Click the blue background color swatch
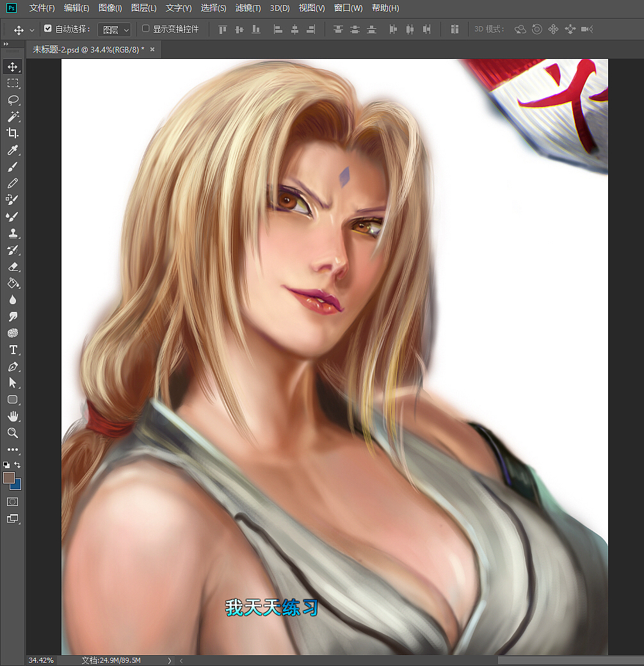The width and height of the screenshot is (644, 666). click(x=18, y=486)
